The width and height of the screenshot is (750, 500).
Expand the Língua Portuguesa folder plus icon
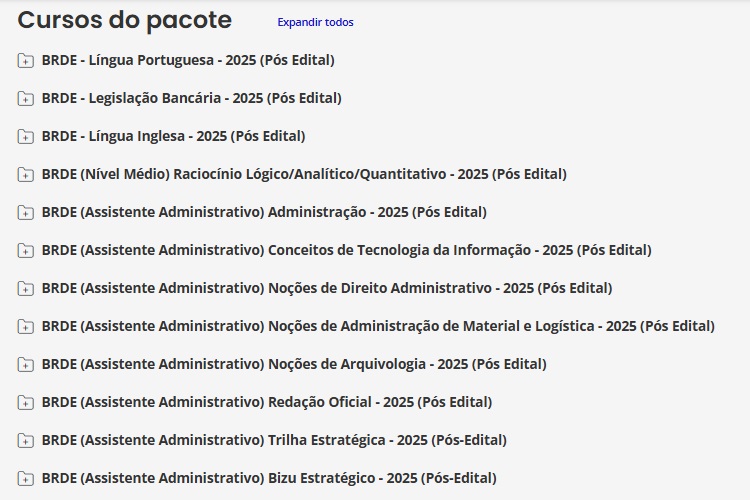click(x=25, y=60)
